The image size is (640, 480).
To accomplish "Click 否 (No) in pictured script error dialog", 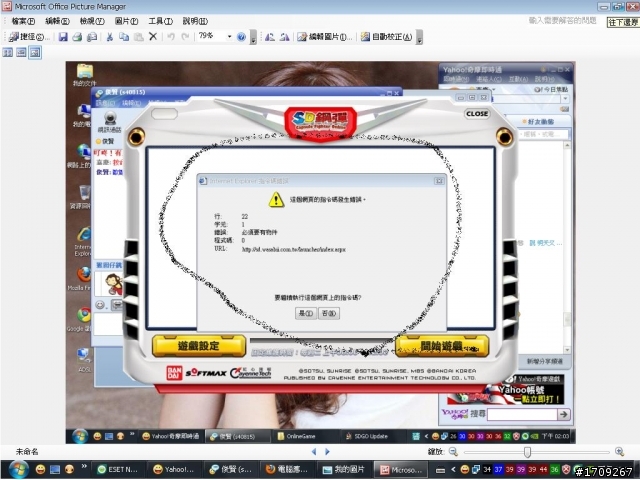I will [x=329, y=313].
